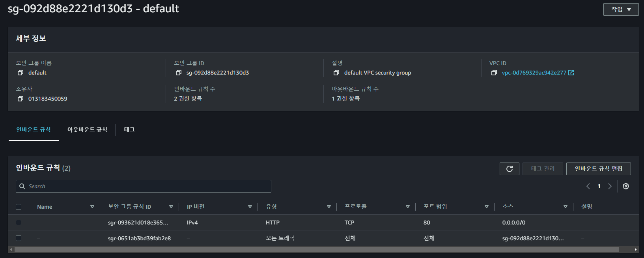Viewport: 644px width, 258px height.
Task: Refresh the inbound rules list
Action: (x=510, y=169)
